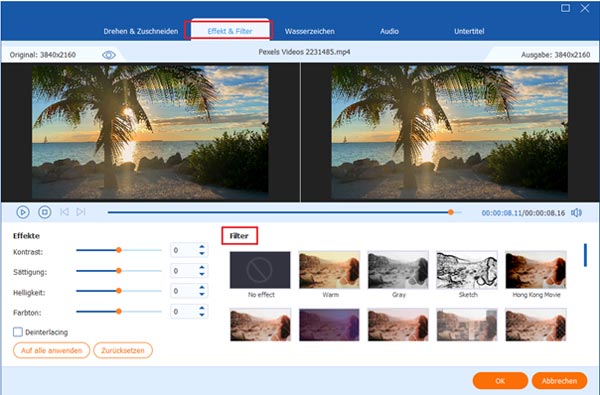Decrease Sättigung value with down arrow

coord(202,274)
